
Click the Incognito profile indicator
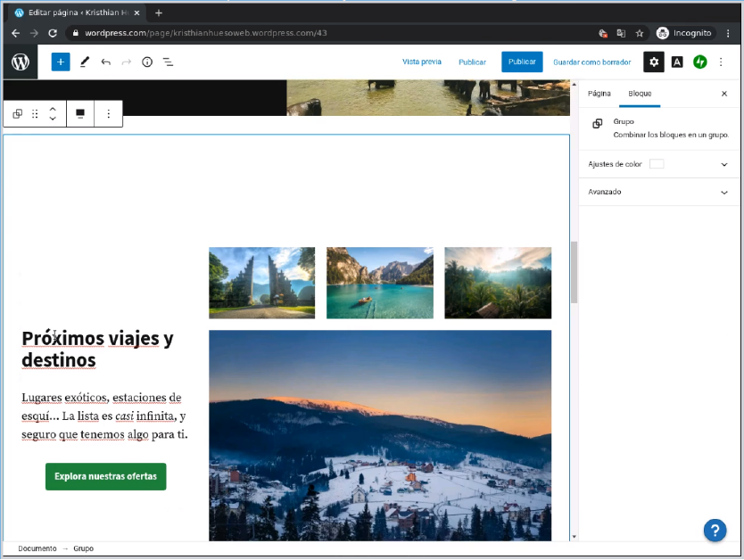(x=683, y=33)
